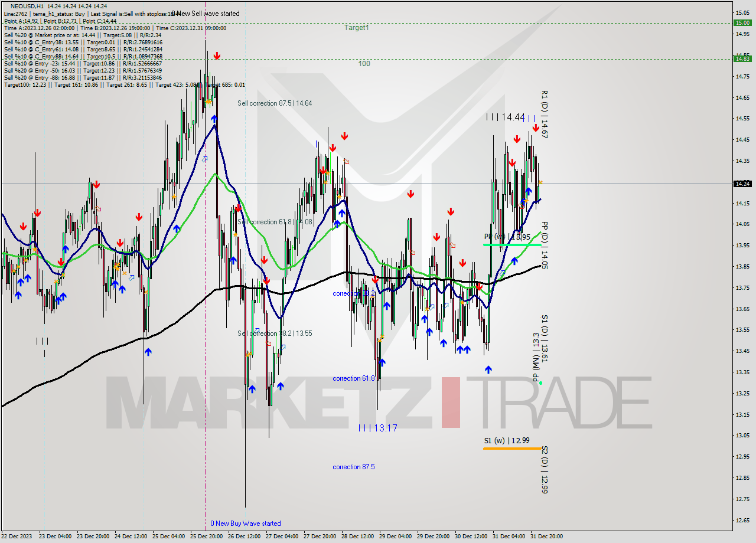
Task: Click red sell arrow at the 25 Dec peak
Action: click(x=217, y=56)
